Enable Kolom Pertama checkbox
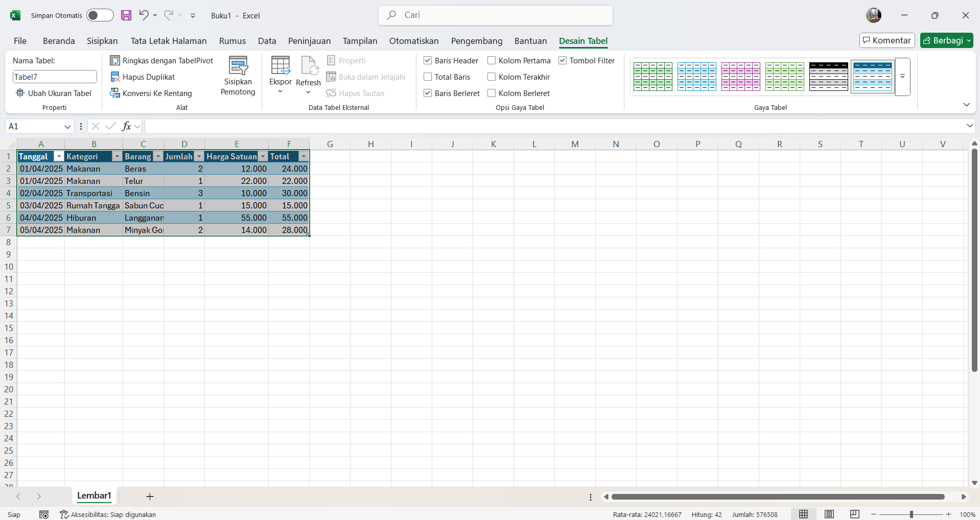The height and width of the screenshot is (520, 980). coord(492,60)
